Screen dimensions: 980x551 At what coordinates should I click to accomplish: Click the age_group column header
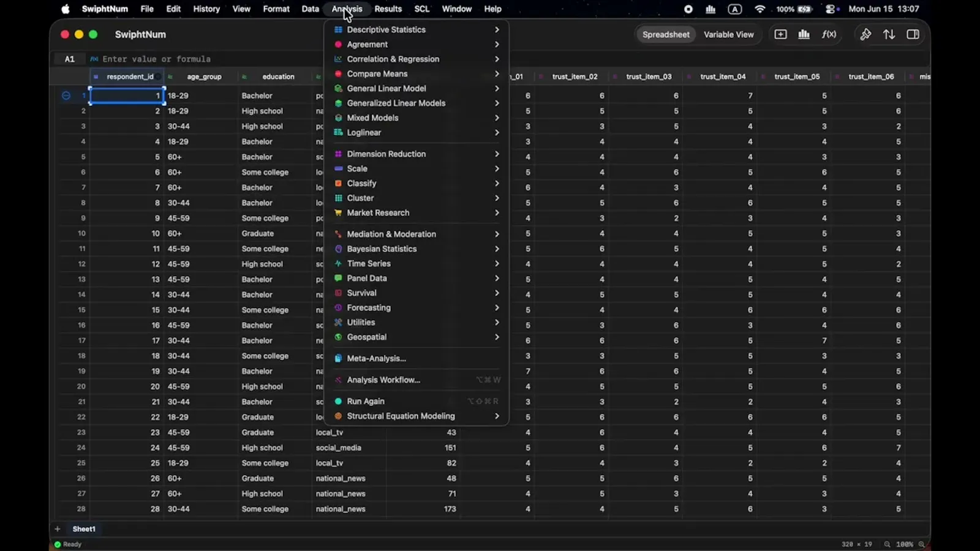click(201, 77)
